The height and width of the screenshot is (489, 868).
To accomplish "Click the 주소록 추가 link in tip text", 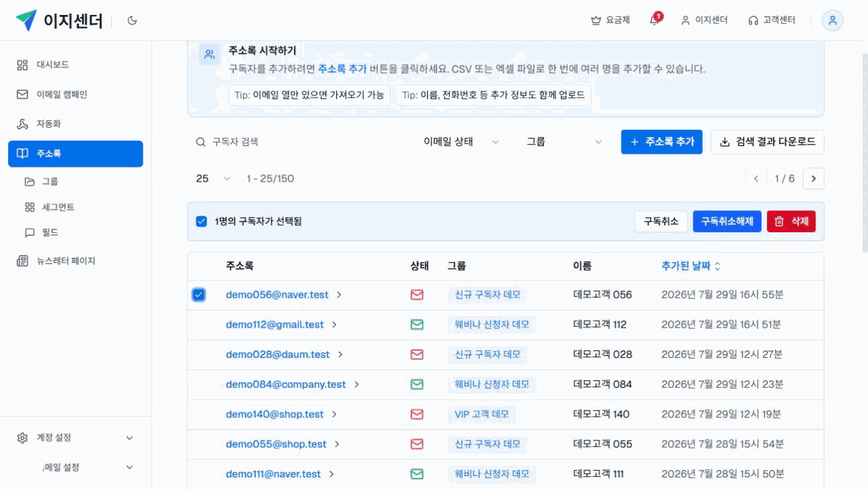I will click(343, 69).
